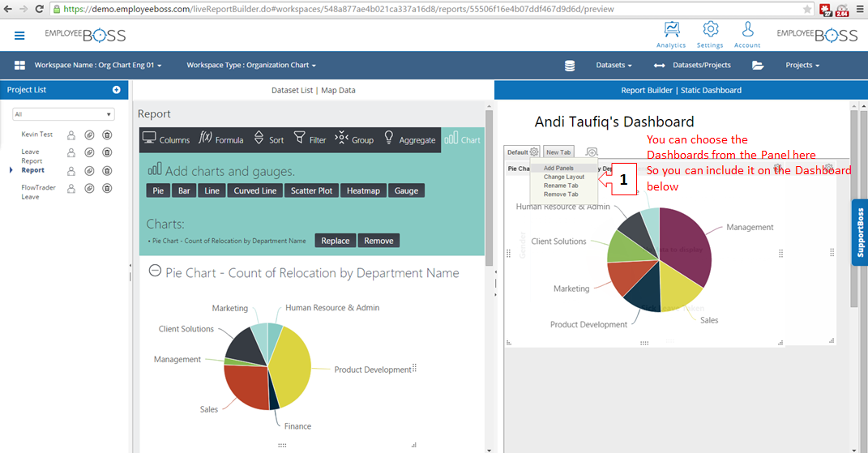868x453 pixels.
Task: Open the SupportBoss side tab
Action: click(860, 233)
